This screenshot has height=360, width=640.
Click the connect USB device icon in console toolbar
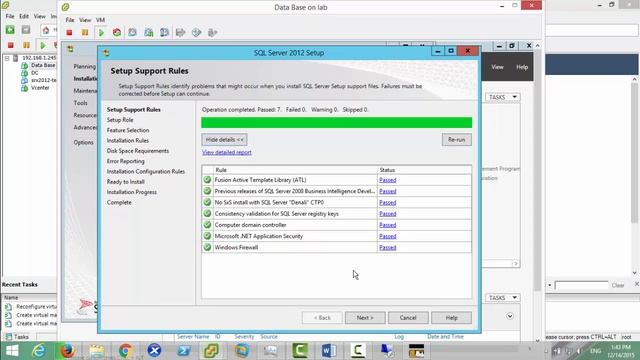pos(212,32)
